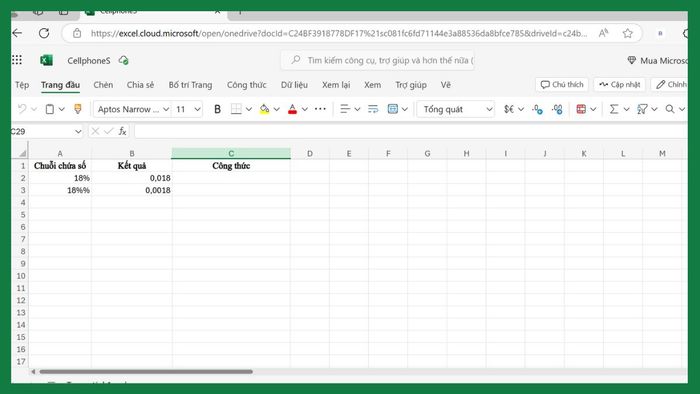Expand the alignment dropdown arrow
Image resolution: width=700 pixels, height=394 pixels.
(x=357, y=109)
